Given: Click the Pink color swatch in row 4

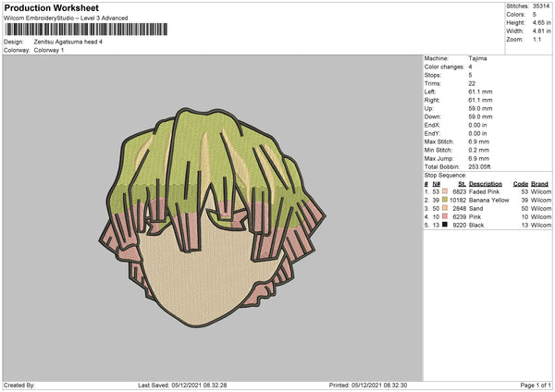Looking at the screenshot, I should [x=445, y=216].
